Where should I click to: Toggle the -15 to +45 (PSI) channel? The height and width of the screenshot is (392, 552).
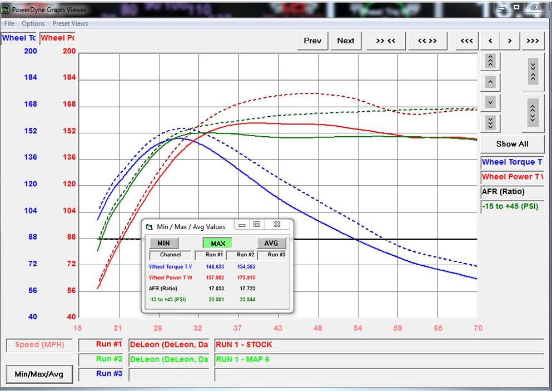tap(512, 206)
